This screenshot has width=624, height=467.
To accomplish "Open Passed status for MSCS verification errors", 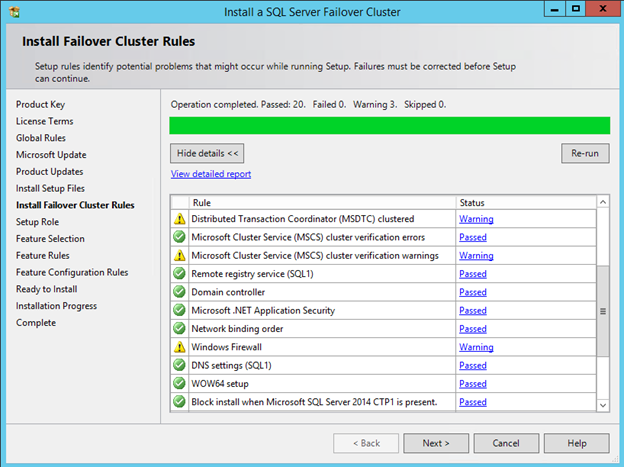I will click(473, 237).
